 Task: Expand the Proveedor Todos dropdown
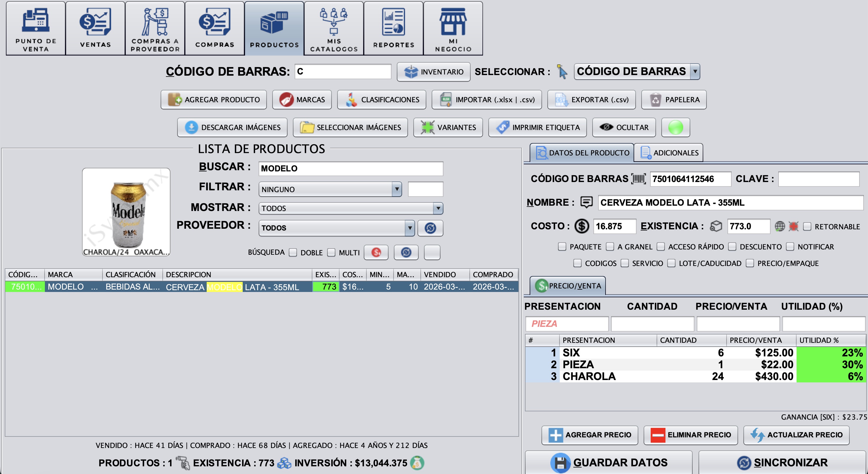click(x=336, y=228)
